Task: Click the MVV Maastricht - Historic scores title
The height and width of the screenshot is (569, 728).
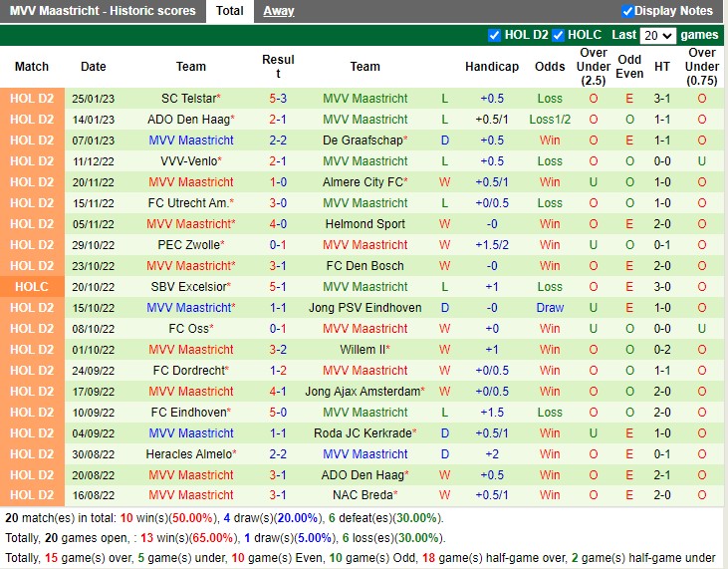Action: 103,11
